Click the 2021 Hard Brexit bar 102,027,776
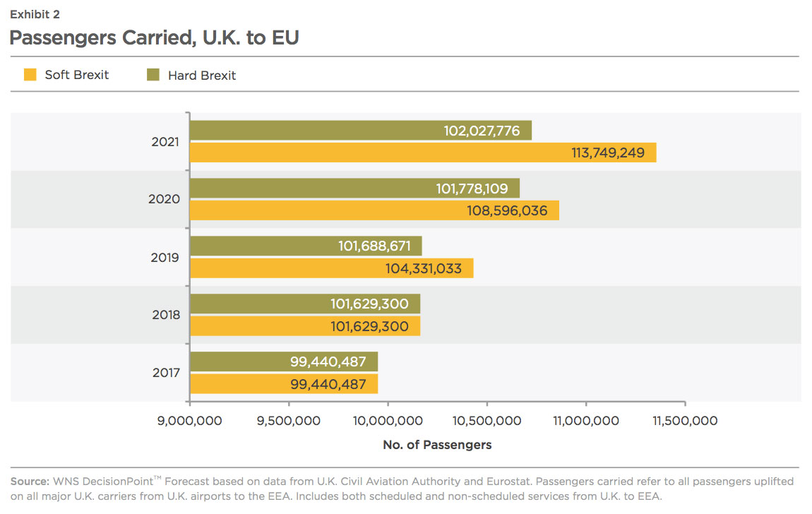This screenshot has width=812, height=514. coord(361,131)
